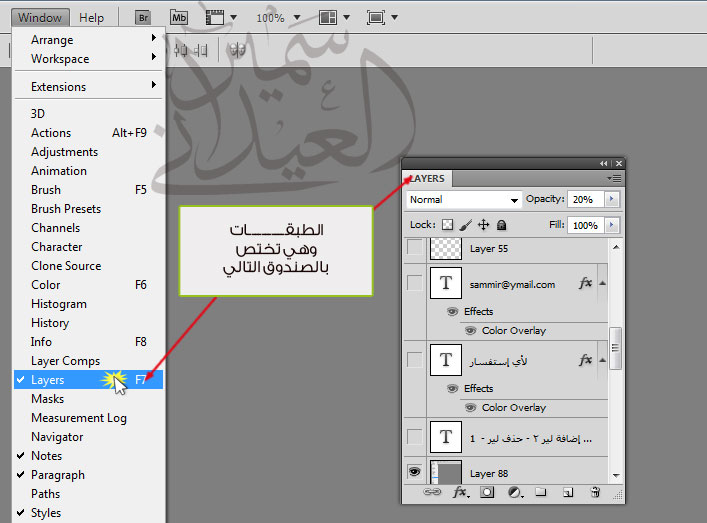Click the Arrange Documents icon
The image size is (707, 523).
[x=328, y=18]
